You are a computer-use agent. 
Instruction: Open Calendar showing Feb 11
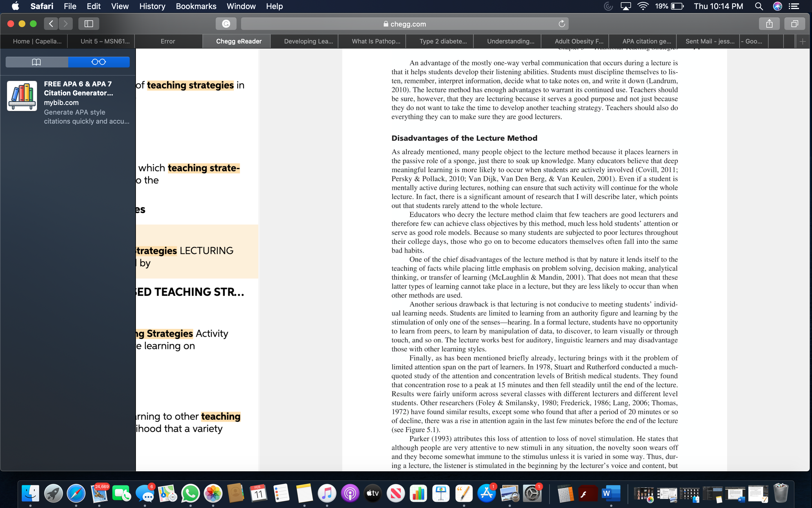pyautogui.click(x=258, y=493)
